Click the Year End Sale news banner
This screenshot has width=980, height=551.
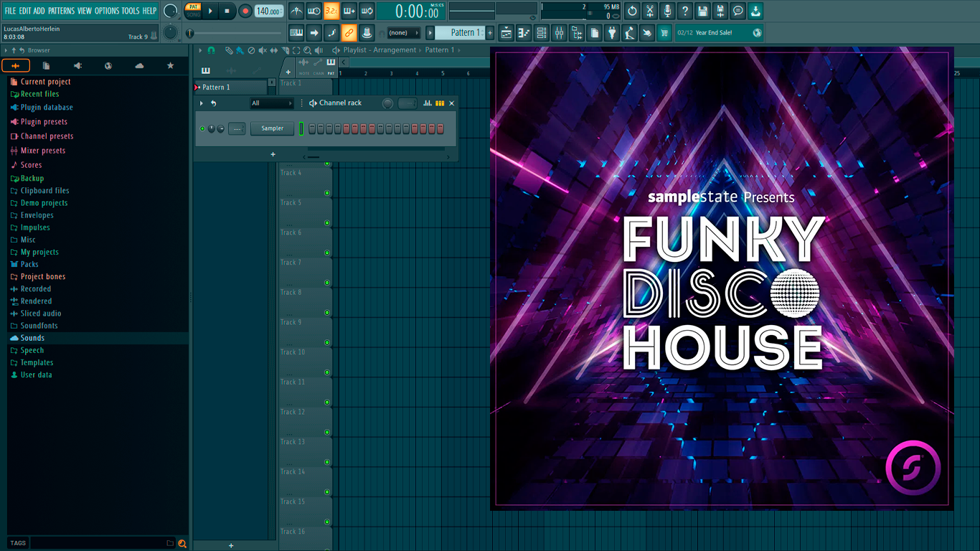pyautogui.click(x=719, y=33)
